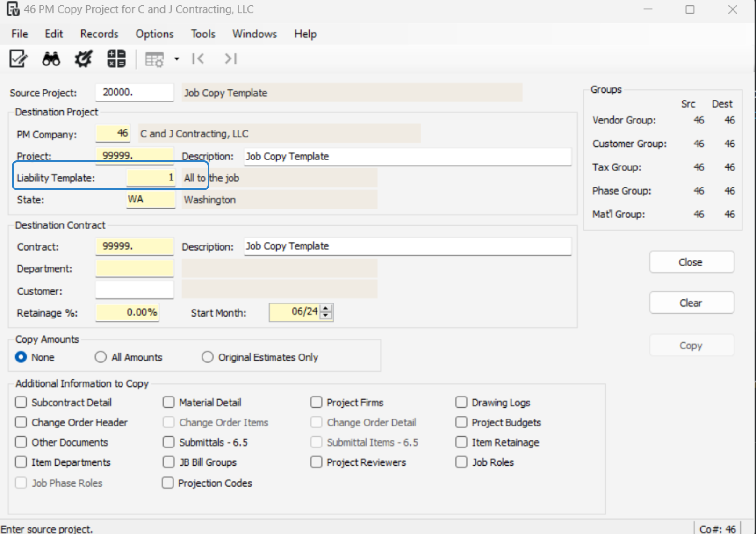Enable the Submittals - 6.5 checkbox
The image size is (756, 534).
(x=169, y=442)
